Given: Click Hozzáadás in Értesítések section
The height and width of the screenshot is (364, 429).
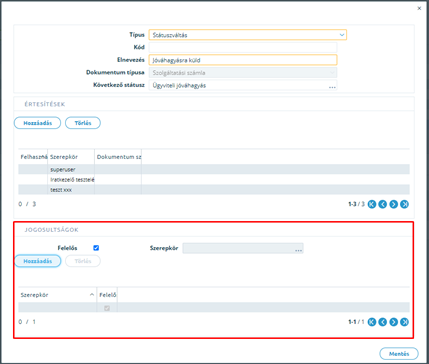Looking at the screenshot, I should tap(37, 123).
